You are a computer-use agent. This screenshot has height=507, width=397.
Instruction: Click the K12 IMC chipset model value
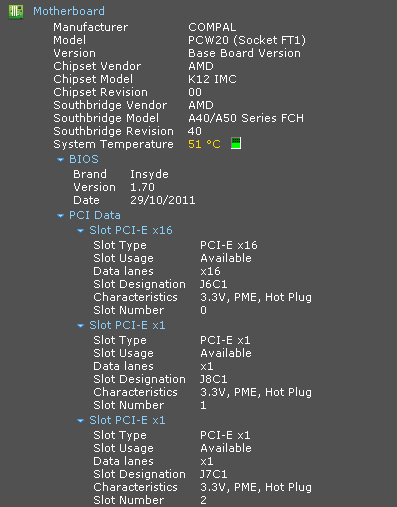(212, 79)
